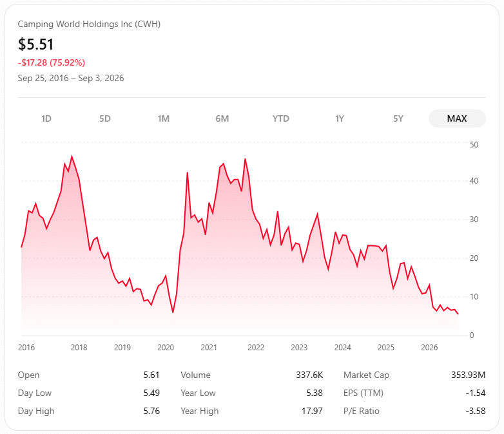Screen dimensions: 504x434
Task: Click the Open value 5.61
Action: [x=151, y=375]
